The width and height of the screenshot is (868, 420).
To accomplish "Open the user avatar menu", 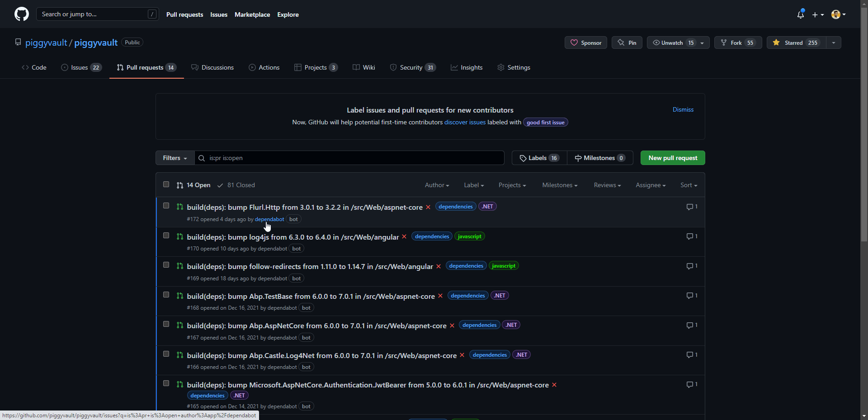I will [x=838, y=14].
